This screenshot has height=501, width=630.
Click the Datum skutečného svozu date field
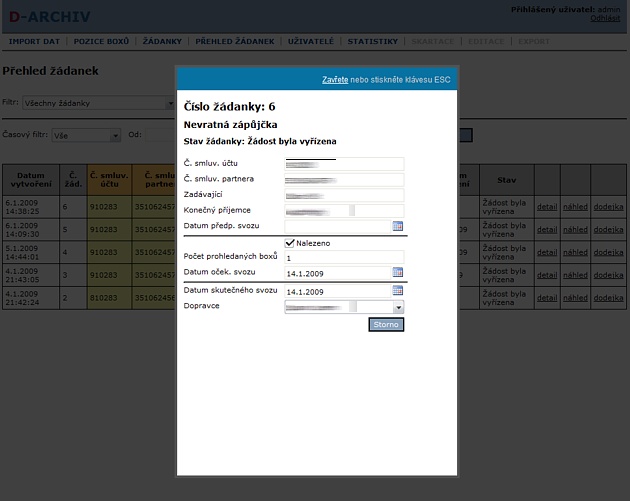tap(338, 291)
